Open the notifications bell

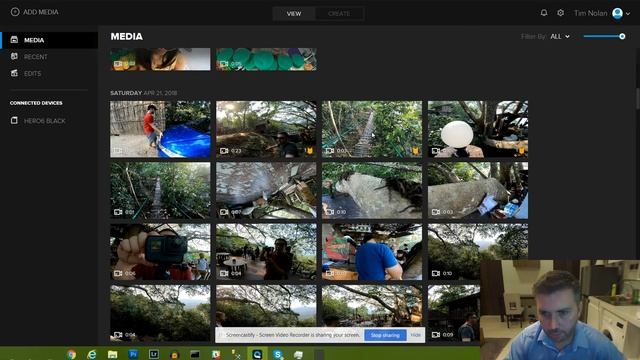pyautogui.click(x=544, y=13)
